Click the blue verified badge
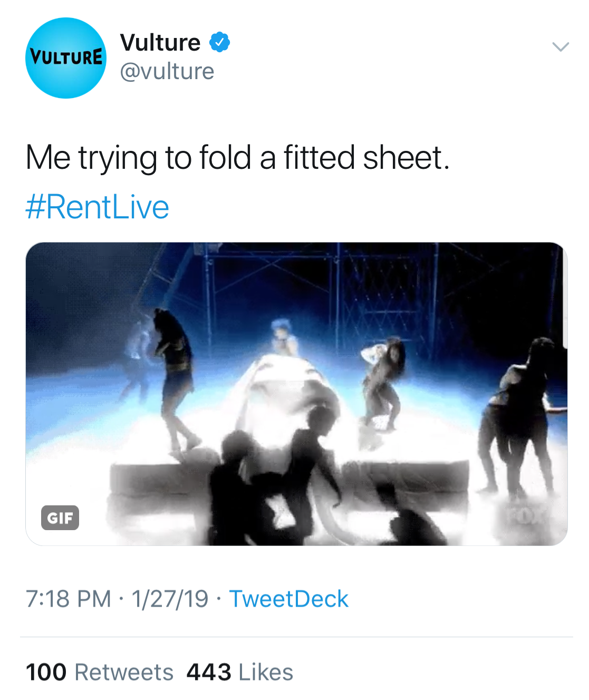 [219, 42]
